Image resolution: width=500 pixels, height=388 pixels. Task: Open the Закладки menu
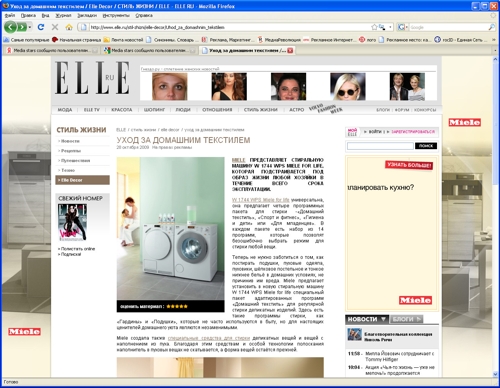[x=87, y=15]
